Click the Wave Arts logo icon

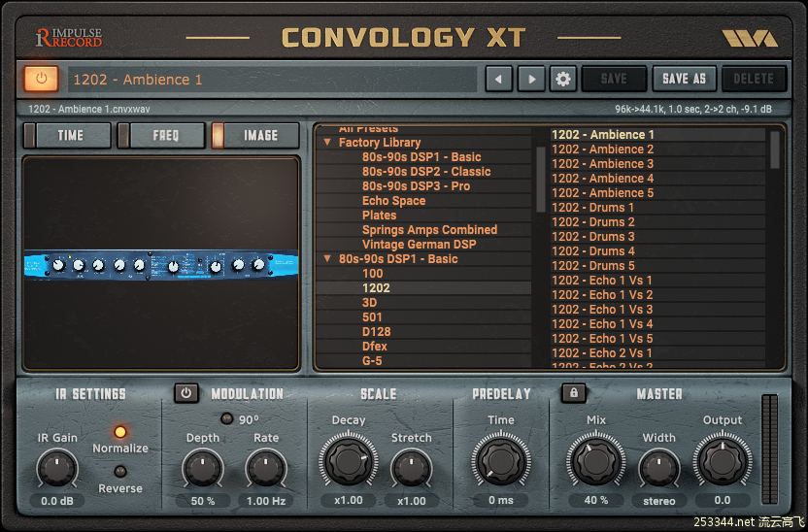pyautogui.click(x=750, y=38)
